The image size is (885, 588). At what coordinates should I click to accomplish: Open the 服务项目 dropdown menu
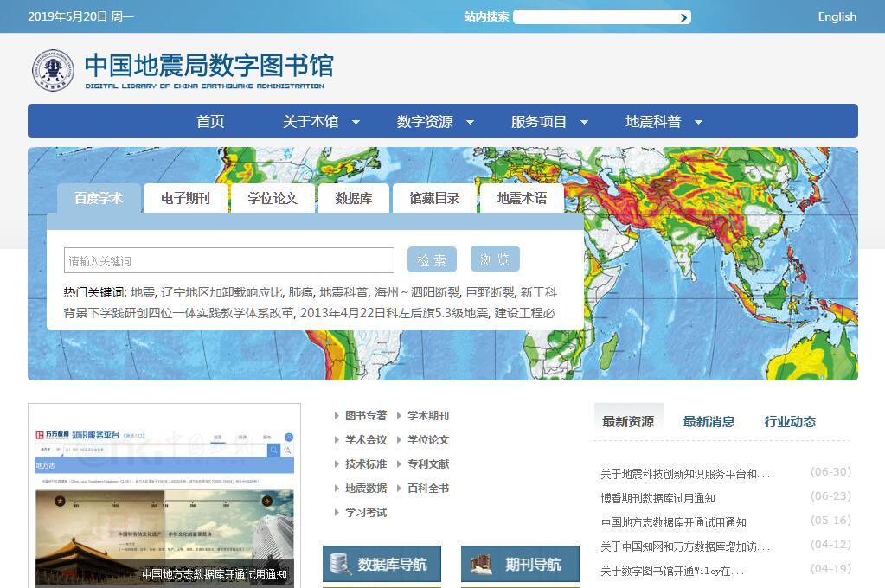tap(584, 122)
